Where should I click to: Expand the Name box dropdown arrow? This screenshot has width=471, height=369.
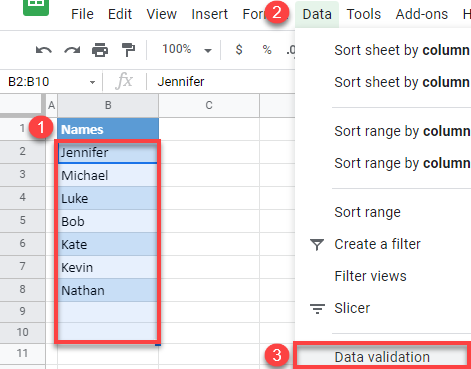[x=92, y=82]
